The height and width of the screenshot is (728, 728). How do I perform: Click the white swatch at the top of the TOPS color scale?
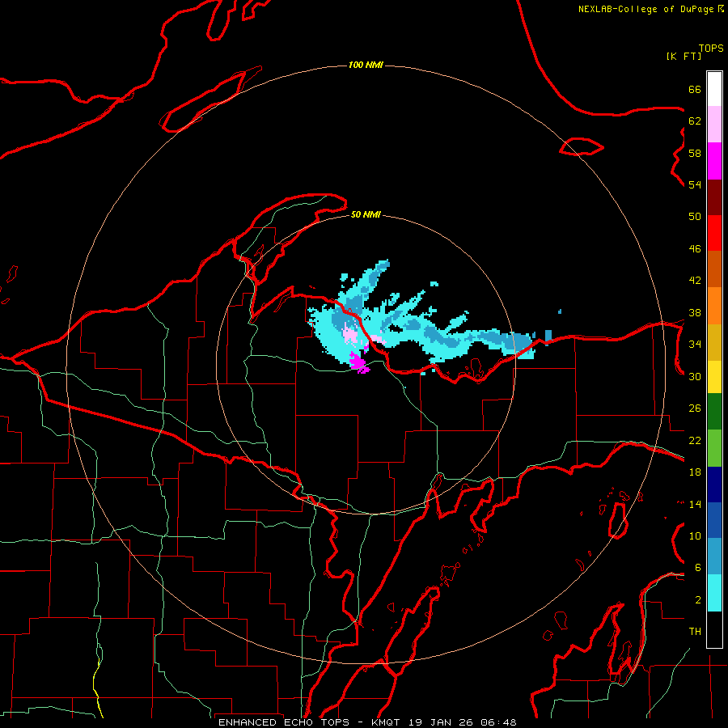tap(714, 89)
